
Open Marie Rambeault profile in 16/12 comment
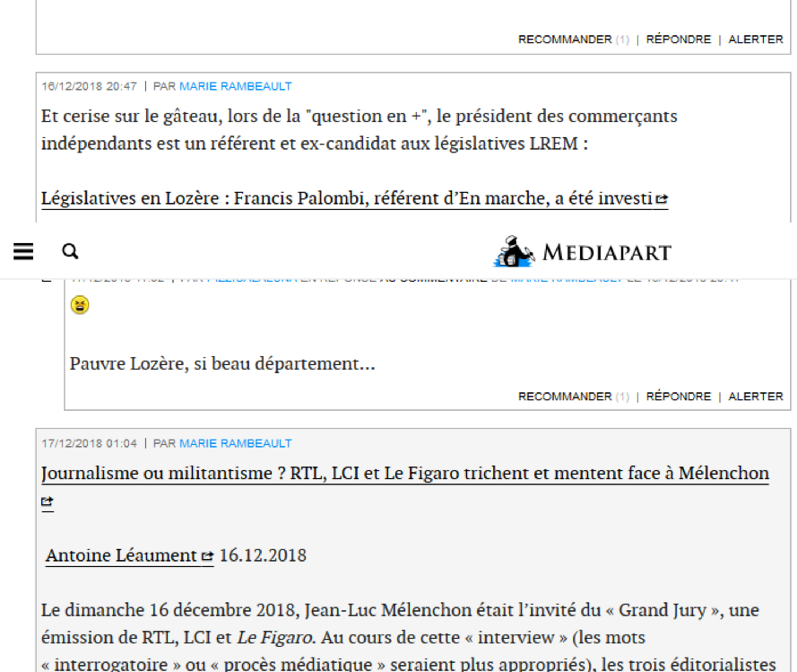point(235,87)
